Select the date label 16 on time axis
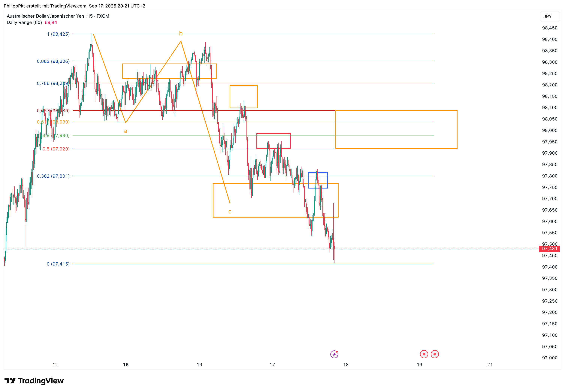565x392 pixels. point(199,364)
